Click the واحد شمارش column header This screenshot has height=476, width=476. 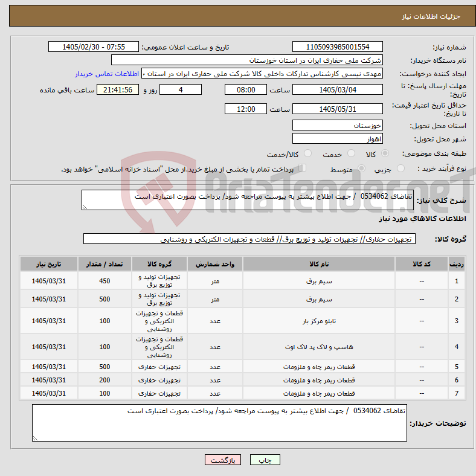[x=215, y=264]
